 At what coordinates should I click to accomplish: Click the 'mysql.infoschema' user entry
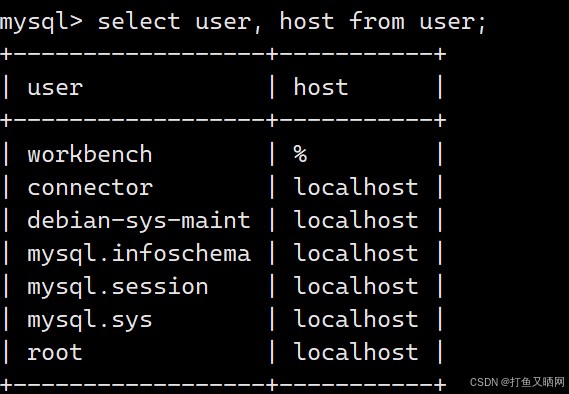click(x=139, y=254)
